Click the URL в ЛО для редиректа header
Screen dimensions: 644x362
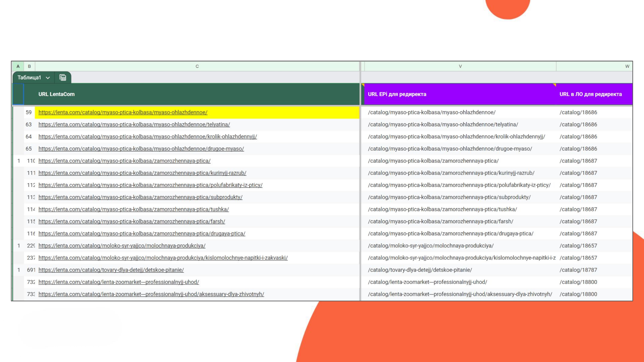(591, 94)
